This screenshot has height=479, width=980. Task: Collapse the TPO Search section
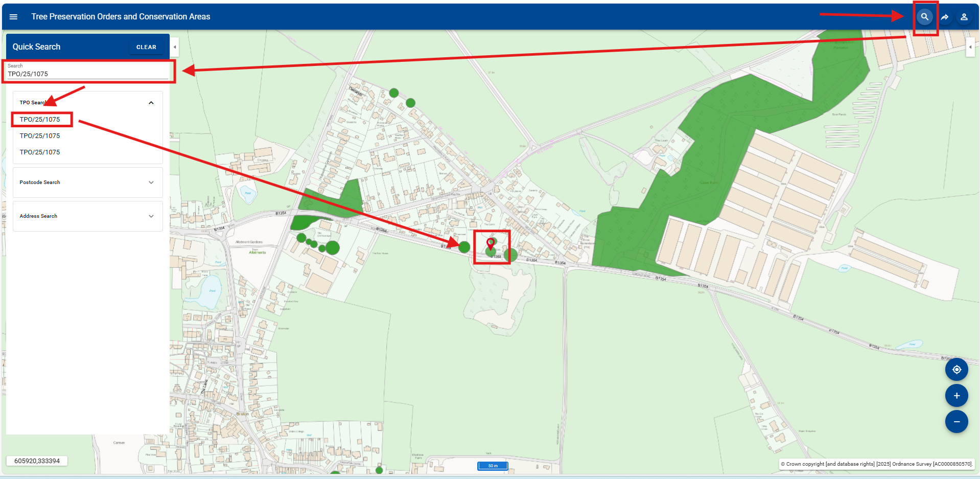151,102
